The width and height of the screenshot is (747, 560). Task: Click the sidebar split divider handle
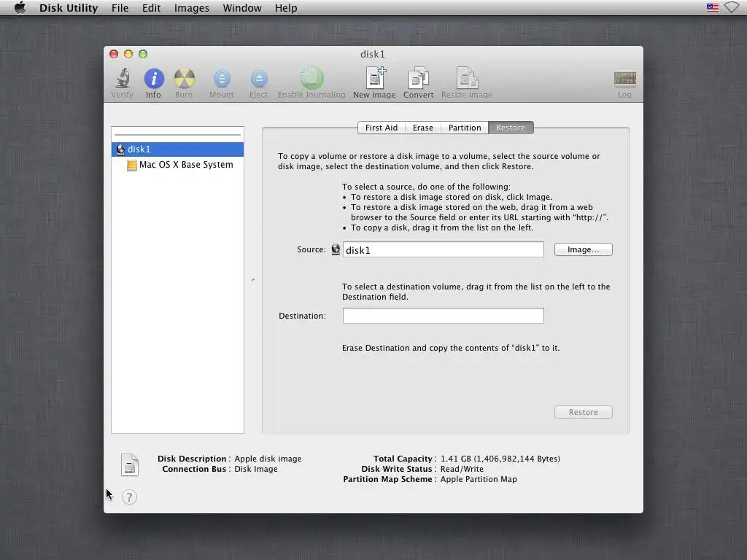click(x=253, y=280)
